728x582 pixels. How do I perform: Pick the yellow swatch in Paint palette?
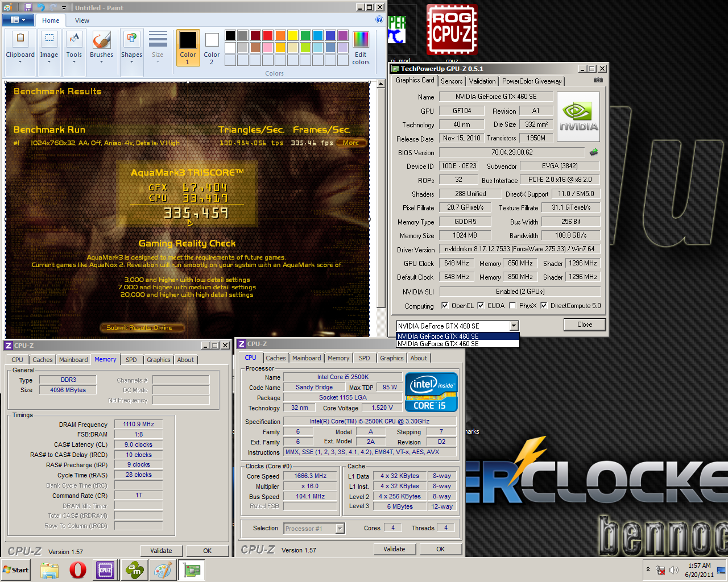click(x=293, y=35)
